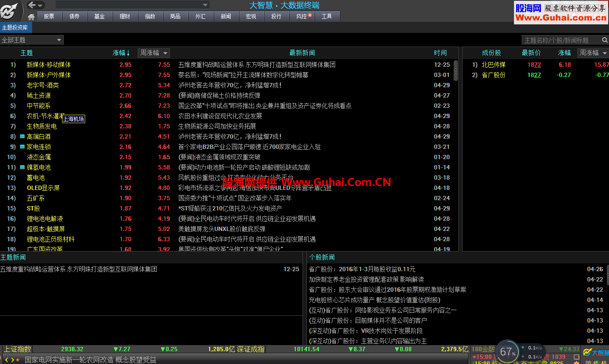Click the news icon beside 镍氢电池

(x=22, y=167)
